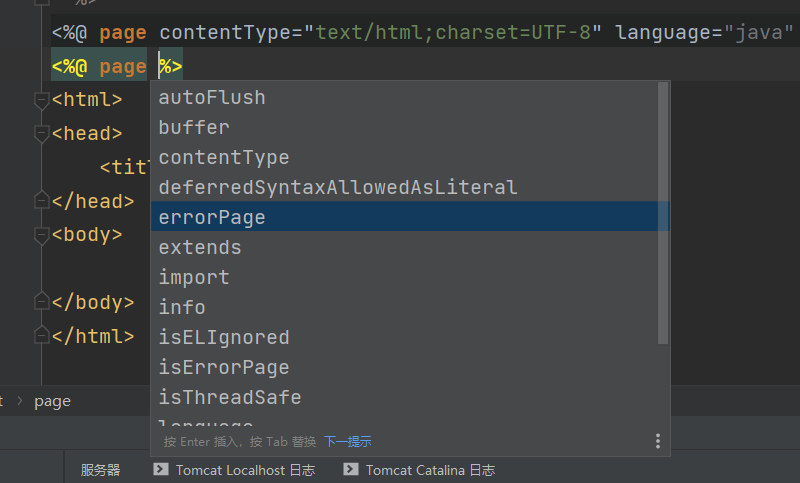Open the Tomcat Localhost 日志 tab
This screenshot has height=483, width=800.
pos(245,470)
